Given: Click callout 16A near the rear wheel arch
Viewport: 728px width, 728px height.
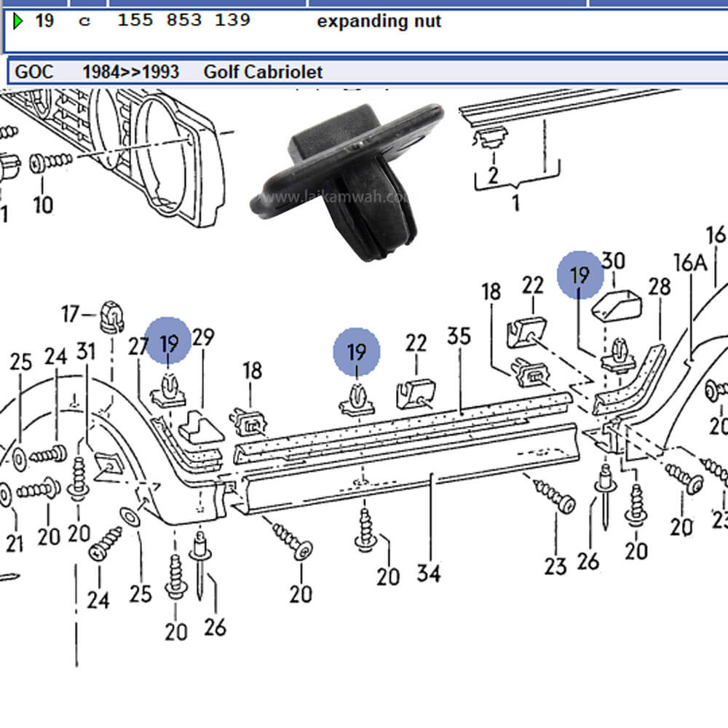Looking at the screenshot, I should [x=692, y=264].
